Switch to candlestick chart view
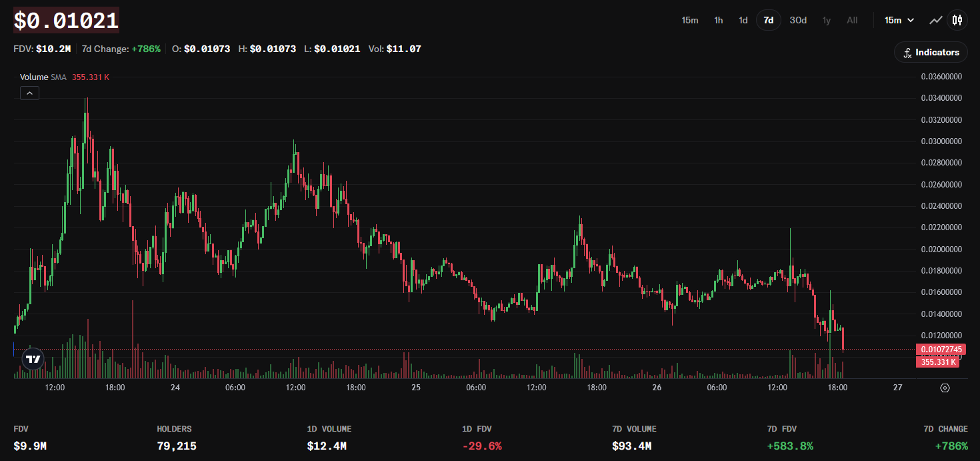Viewport: 980px width, 461px height. pyautogui.click(x=957, y=20)
